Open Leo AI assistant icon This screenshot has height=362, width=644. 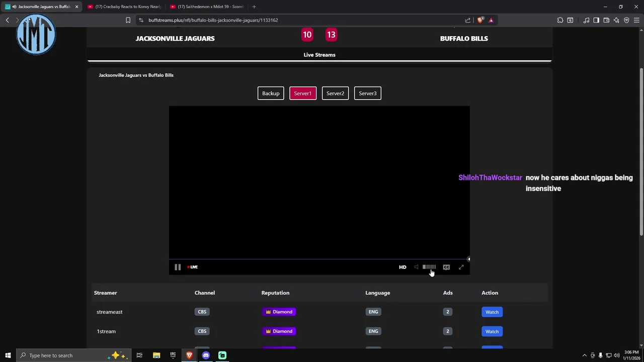click(x=616, y=20)
